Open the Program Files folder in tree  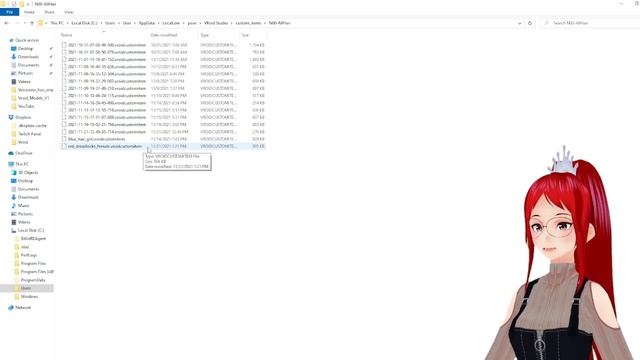[x=33, y=264]
